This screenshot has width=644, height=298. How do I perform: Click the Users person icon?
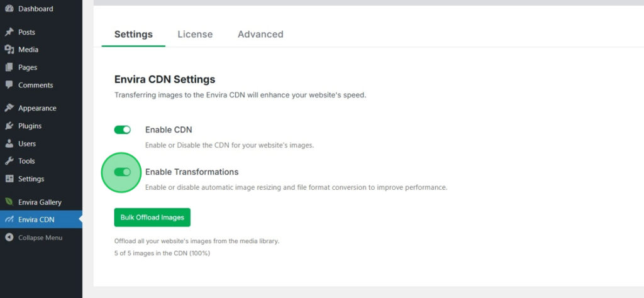(x=9, y=144)
